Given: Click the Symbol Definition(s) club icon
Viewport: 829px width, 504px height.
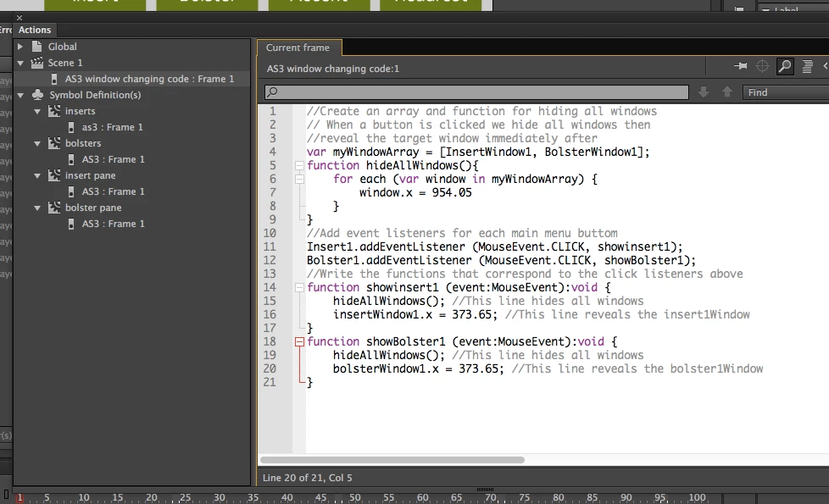Looking at the screenshot, I should 37,95.
